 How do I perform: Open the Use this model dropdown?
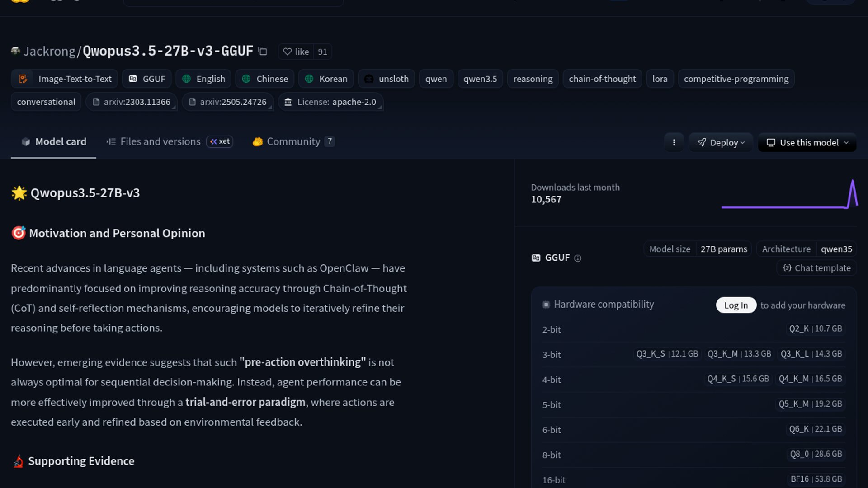[807, 142]
